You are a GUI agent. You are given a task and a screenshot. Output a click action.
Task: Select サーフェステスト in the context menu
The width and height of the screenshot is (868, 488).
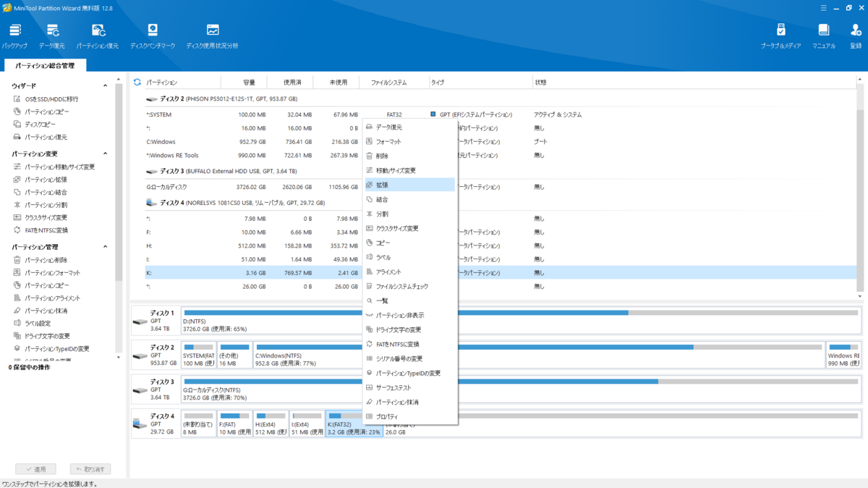410,388
